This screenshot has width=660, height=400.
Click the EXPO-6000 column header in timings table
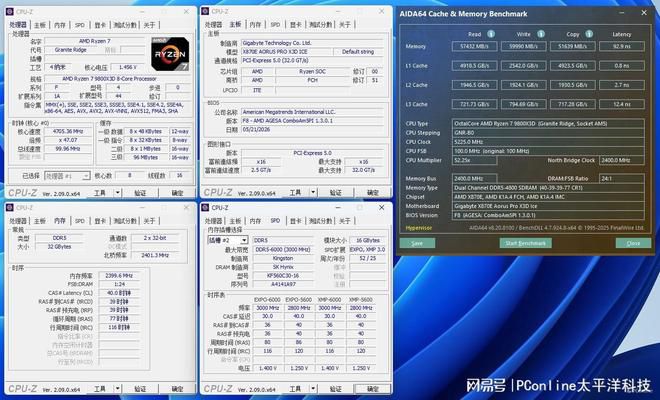point(267,299)
